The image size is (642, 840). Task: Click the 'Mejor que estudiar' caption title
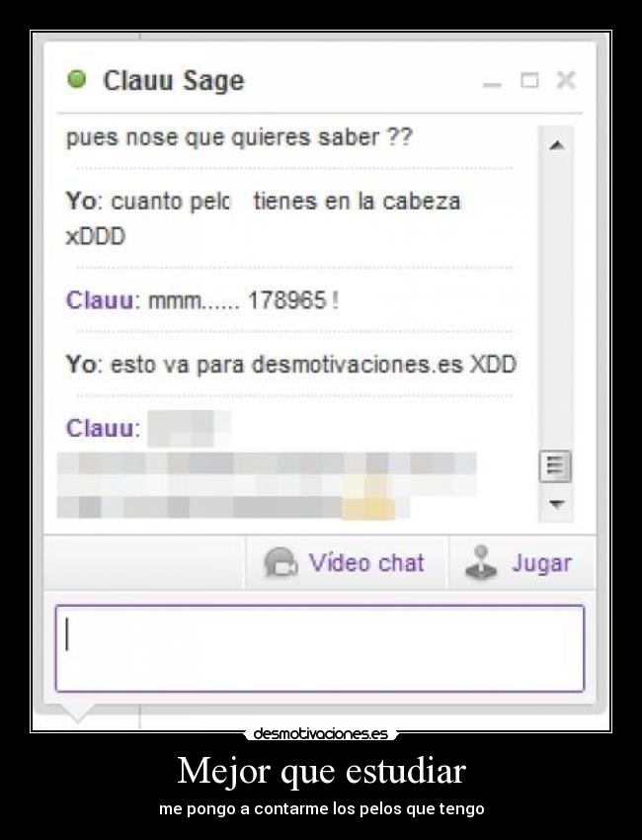321,771
